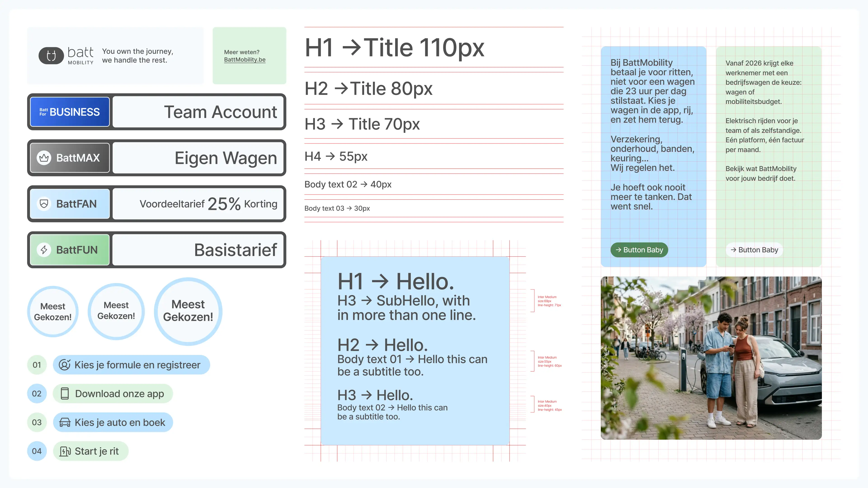Open the photo of couple charging car
This screenshot has width=868, height=488.
pyautogui.click(x=711, y=358)
